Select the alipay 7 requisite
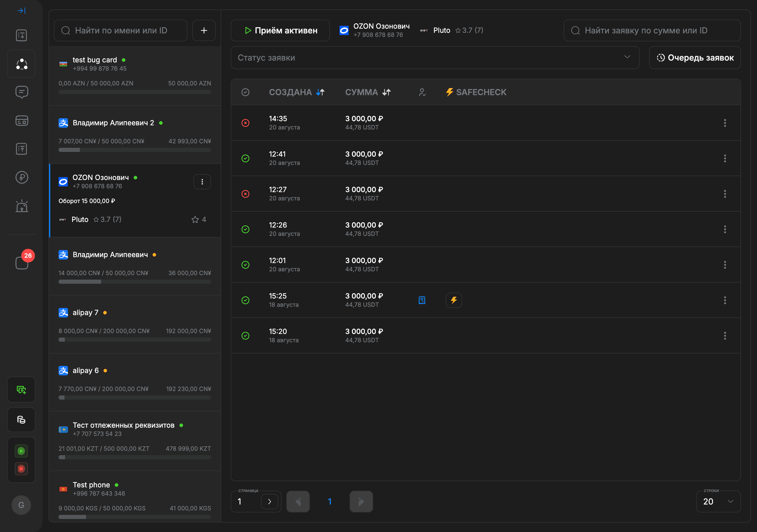This screenshot has height=532, width=757. tap(135, 324)
